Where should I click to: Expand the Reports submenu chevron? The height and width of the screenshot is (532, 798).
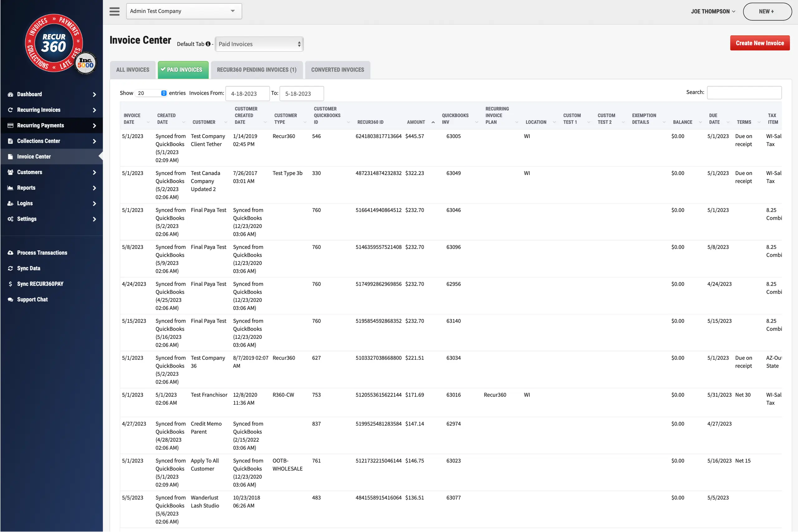(94, 188)
